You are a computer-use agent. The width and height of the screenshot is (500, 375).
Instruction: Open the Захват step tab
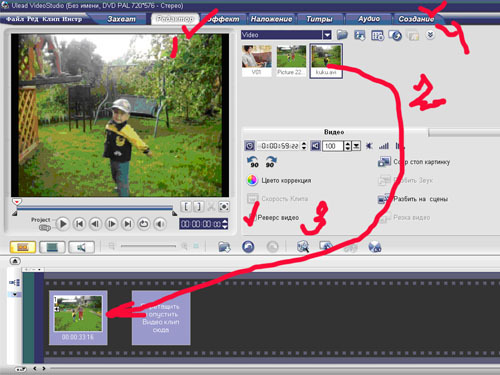121,19
